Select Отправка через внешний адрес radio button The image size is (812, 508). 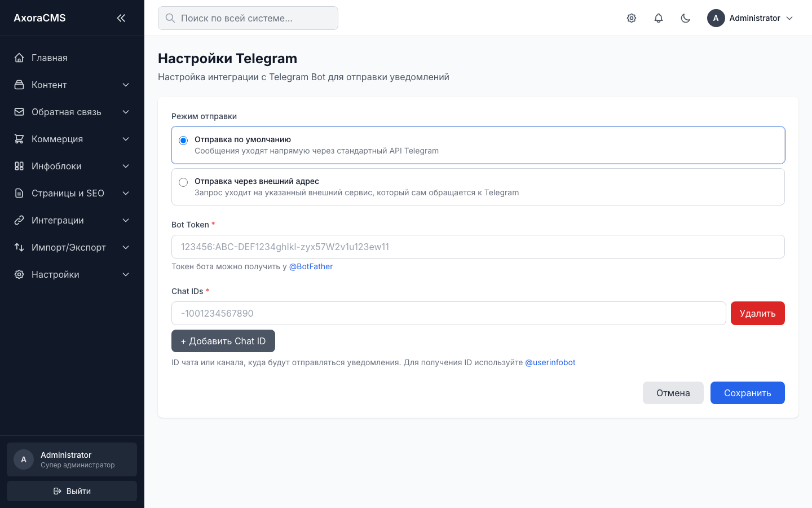[183, 182]
